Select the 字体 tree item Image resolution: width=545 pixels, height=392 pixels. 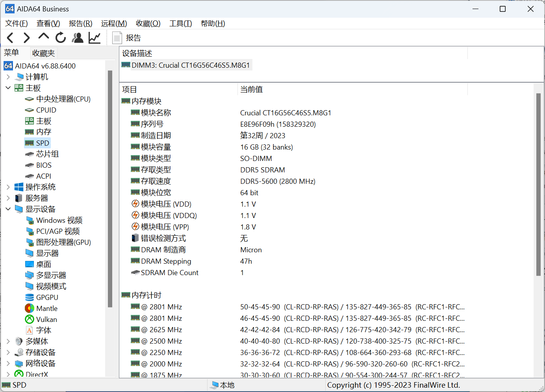pyautogui.click(x=38, y=330)
